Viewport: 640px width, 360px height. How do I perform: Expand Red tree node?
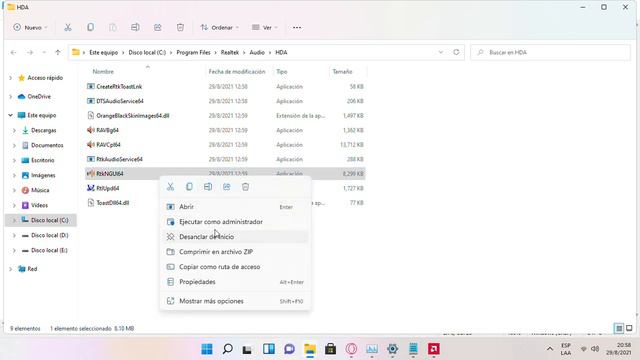tap(11, 269)
